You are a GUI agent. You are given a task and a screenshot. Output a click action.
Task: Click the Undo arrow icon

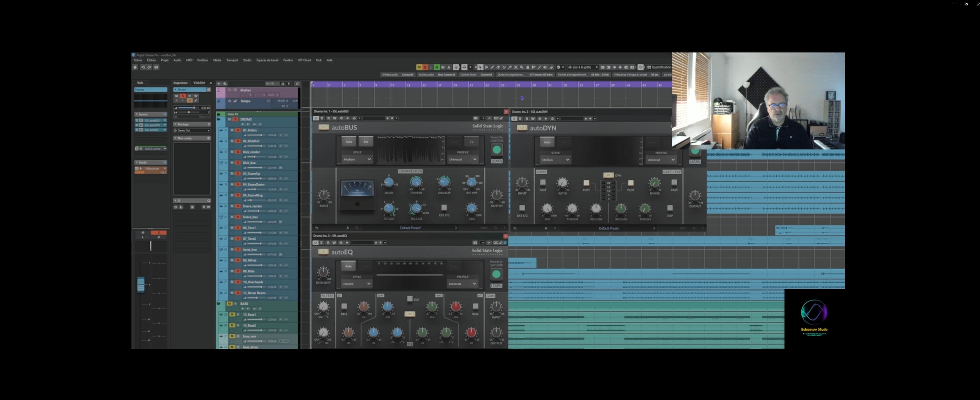143,67
